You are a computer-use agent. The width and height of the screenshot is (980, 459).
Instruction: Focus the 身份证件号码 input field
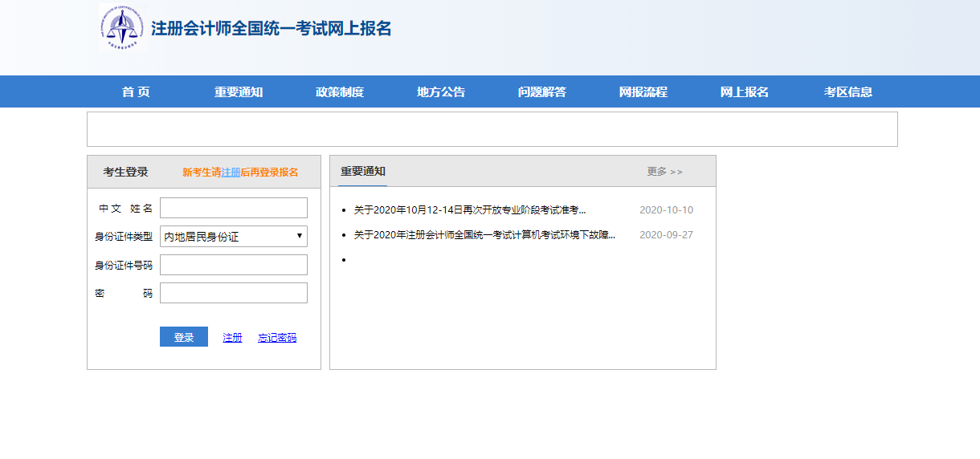pyautogui.click(x=234, y=265)
